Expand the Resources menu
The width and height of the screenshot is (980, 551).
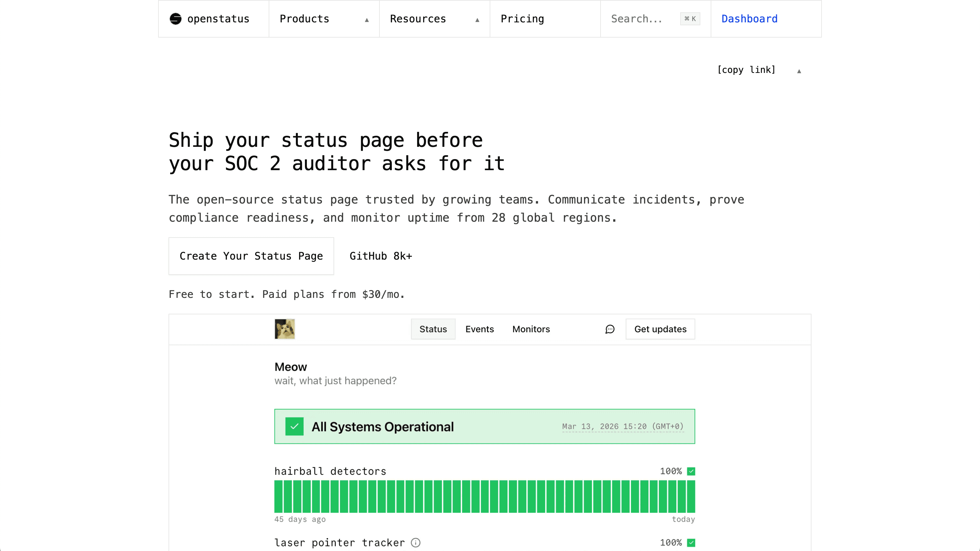click(435, 19)
